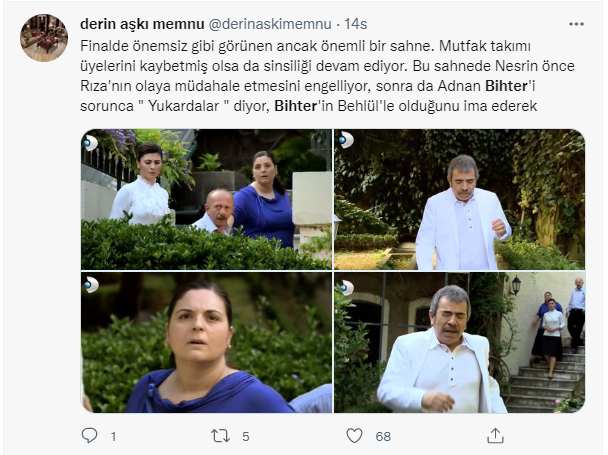This screenshot has width=608, height=455.
Task: Open the derin aşkı memnu profile avatar
Action: 44,38
